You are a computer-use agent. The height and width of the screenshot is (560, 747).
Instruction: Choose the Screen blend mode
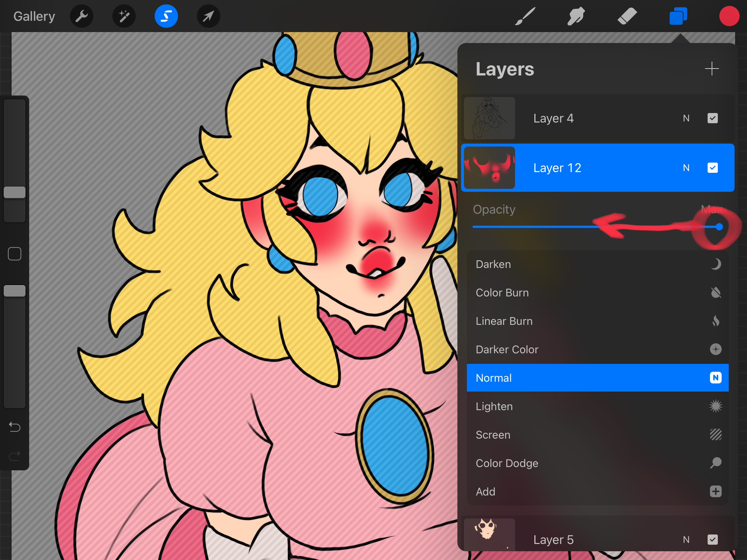(x=597, y=435)
